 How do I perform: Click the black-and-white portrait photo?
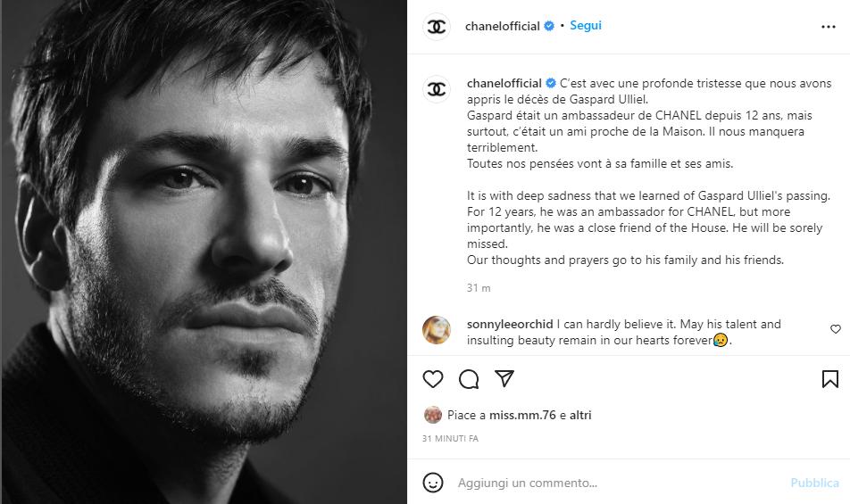pos(204,252)
